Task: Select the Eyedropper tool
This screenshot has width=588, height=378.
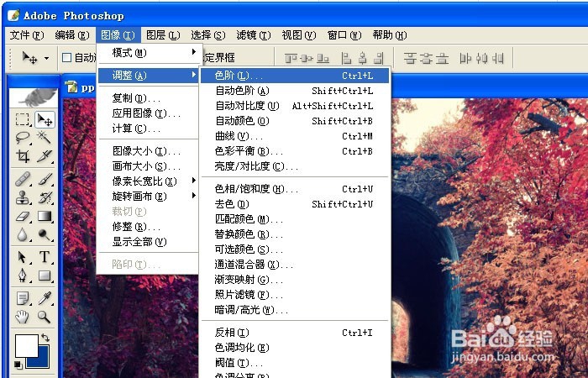Action: coord(45,298)
